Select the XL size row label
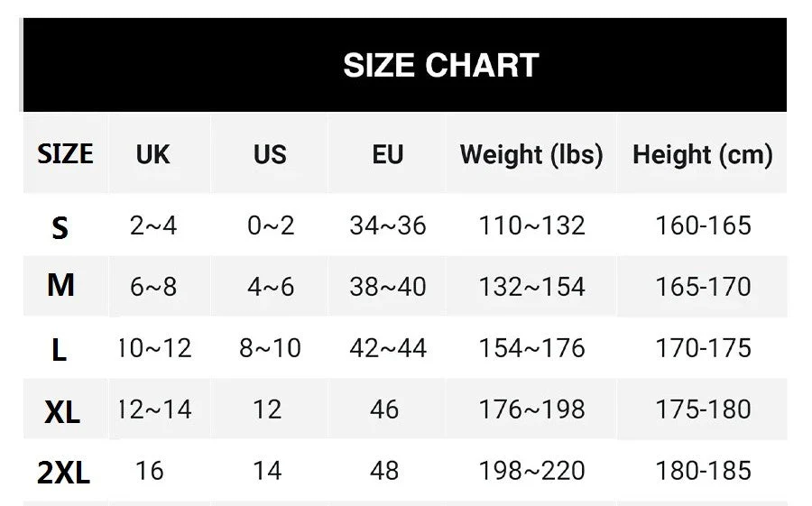 [x=62, y=411]
